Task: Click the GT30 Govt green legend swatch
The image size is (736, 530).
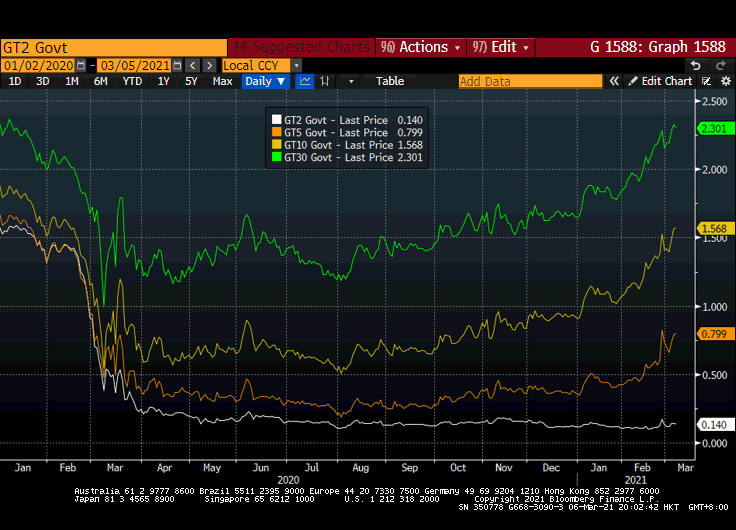Action: pyautogui.click(x=277, y=157)
